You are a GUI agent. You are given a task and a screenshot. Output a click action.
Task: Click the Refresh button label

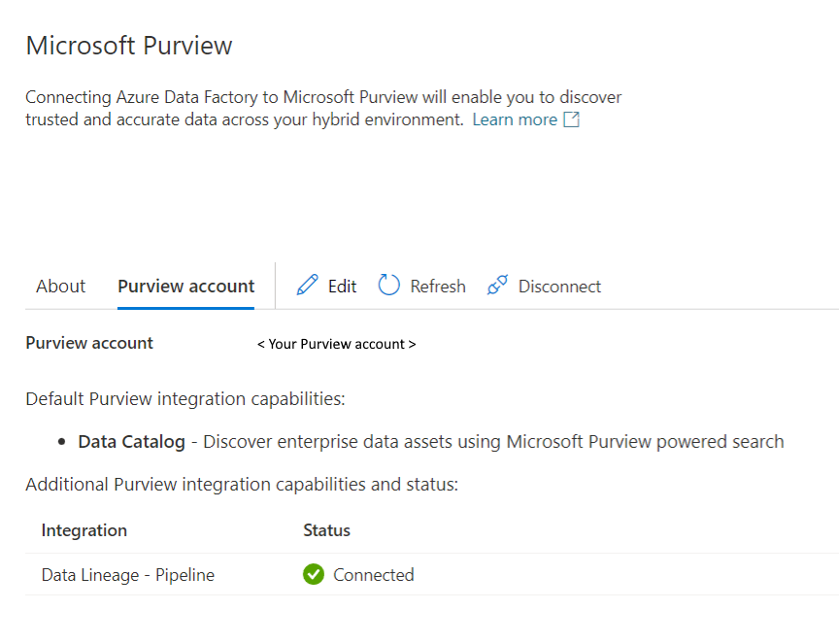(x=438, y=287)
